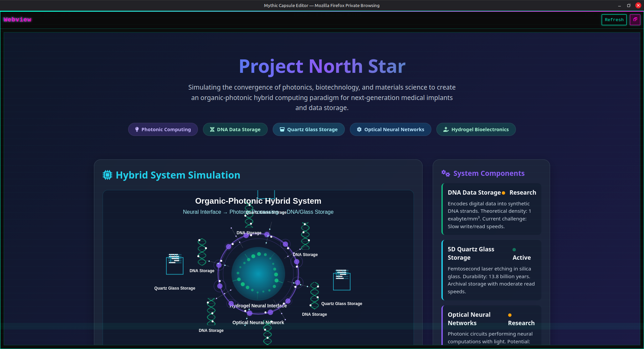Click the DNA icon in DNA Data Storage tag
644x349 pixels.
(x=212, y=130)
